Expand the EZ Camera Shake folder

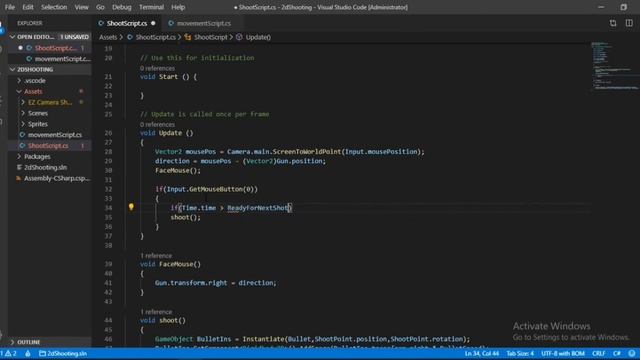[23, 102]
